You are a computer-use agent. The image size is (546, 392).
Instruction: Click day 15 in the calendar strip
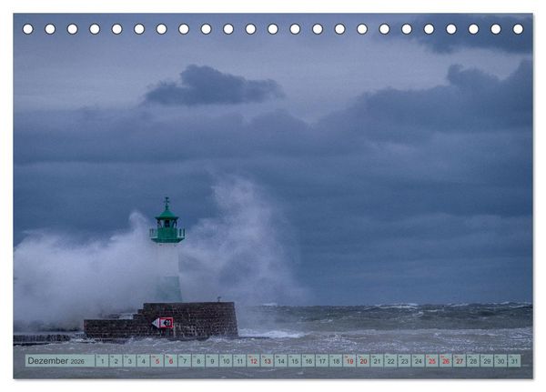[x=295, y=361]
